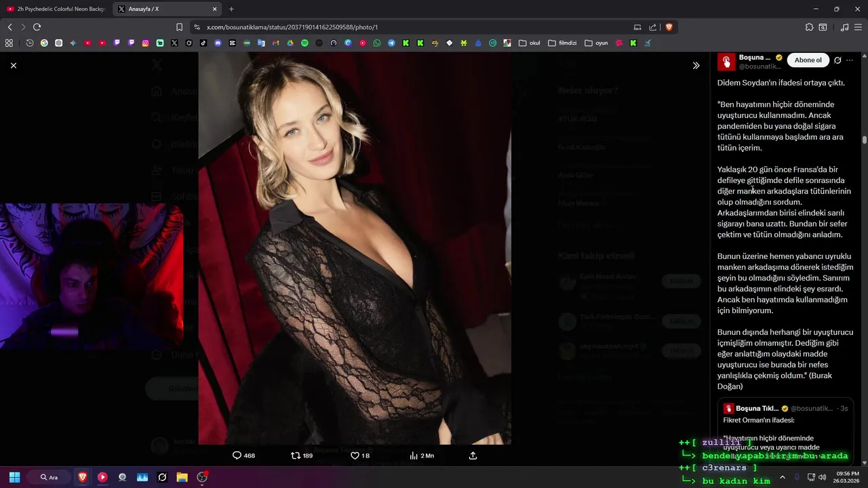Screen dimensions: 868x488
Task: Show hidden system tray icons chevron
Action: click(x=782, y=477)
